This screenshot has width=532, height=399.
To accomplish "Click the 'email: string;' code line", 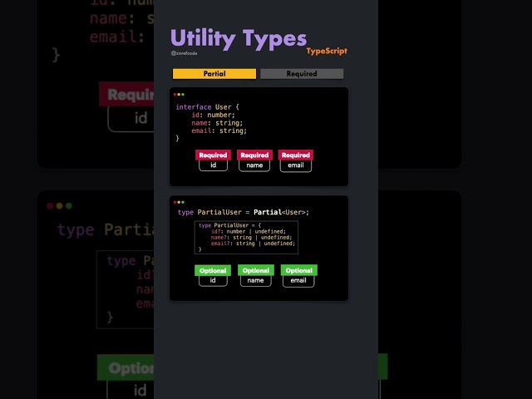I will [219, 131].
